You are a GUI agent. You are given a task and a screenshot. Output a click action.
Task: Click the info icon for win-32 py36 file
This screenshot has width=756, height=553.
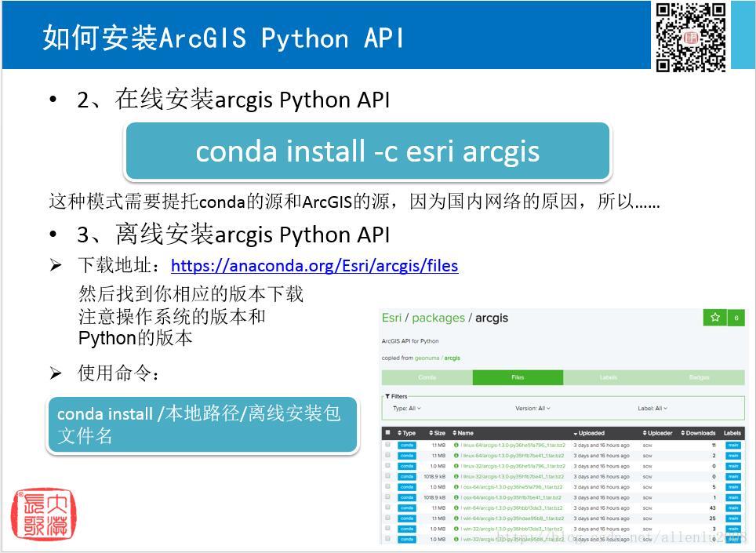tap(456, 529)
